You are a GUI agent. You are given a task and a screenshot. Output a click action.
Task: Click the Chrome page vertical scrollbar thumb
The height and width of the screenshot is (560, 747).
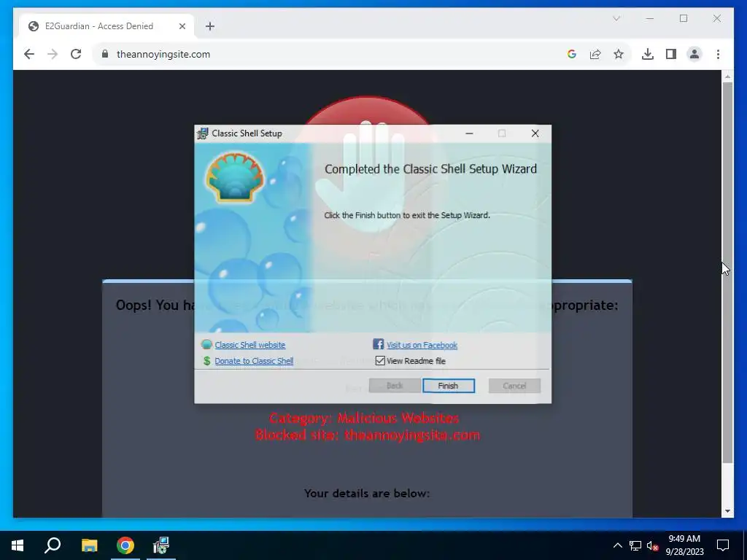pos(727,273)
